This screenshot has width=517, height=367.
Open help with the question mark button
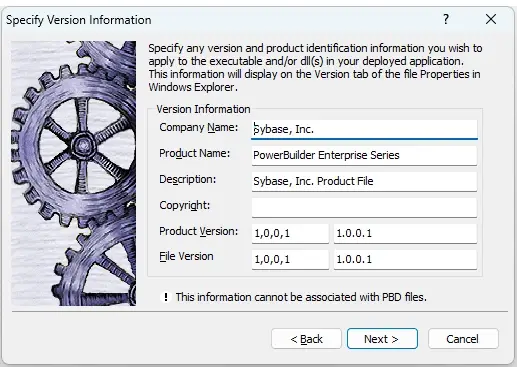point(446,19)
